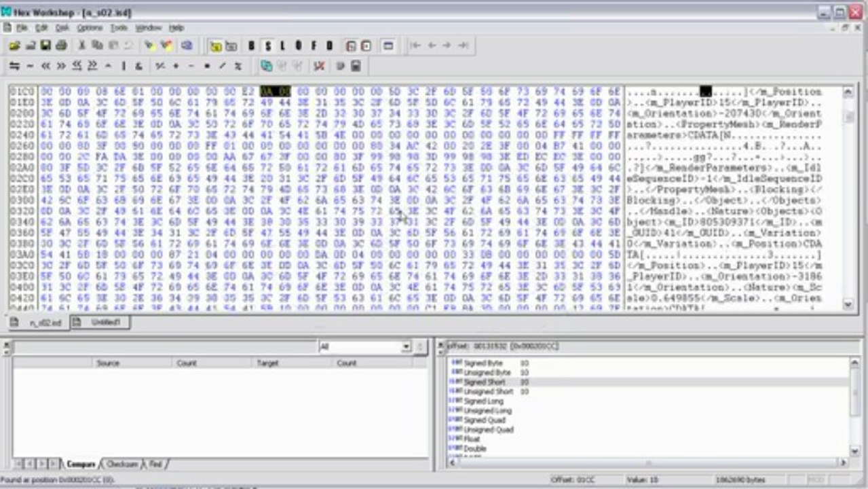Select the Double inspector row
868x489 pixels.
tap(648, 449)
